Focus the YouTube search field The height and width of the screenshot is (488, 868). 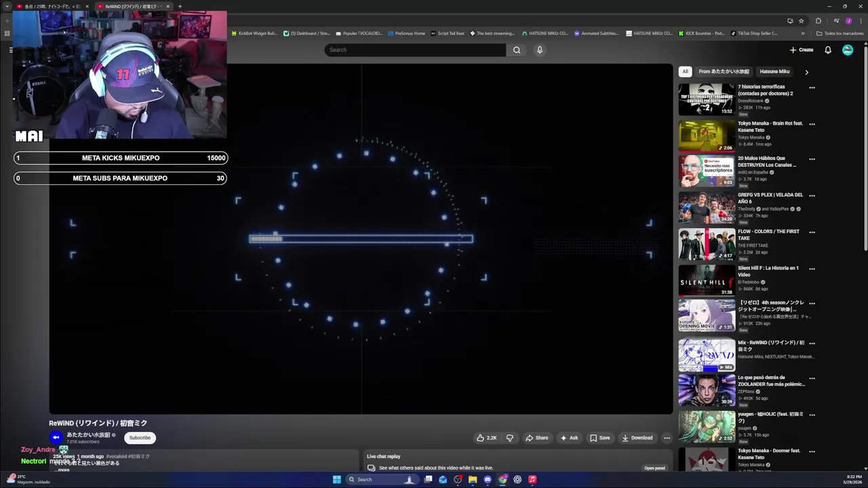[415, 49]
